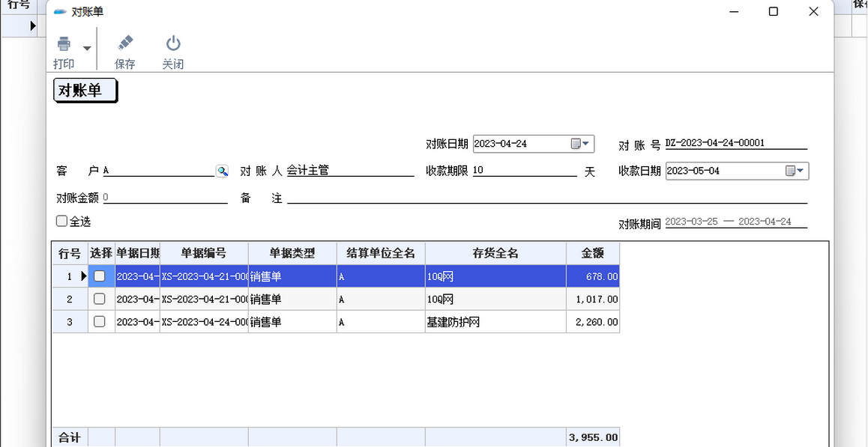Screen dimensions: 868x447
Task: Open the 对账日期 calendar dropdown
Action: click(x=581, y=144)
